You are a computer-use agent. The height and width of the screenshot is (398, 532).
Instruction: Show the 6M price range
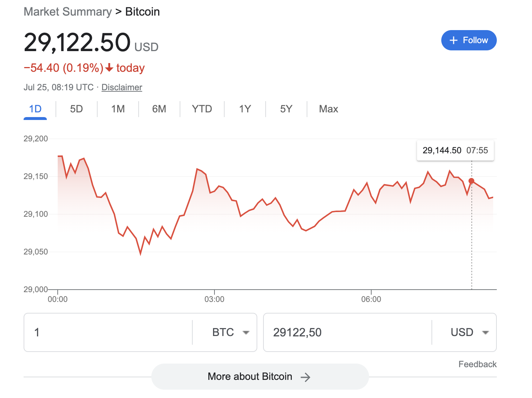(x=159, y=109)
